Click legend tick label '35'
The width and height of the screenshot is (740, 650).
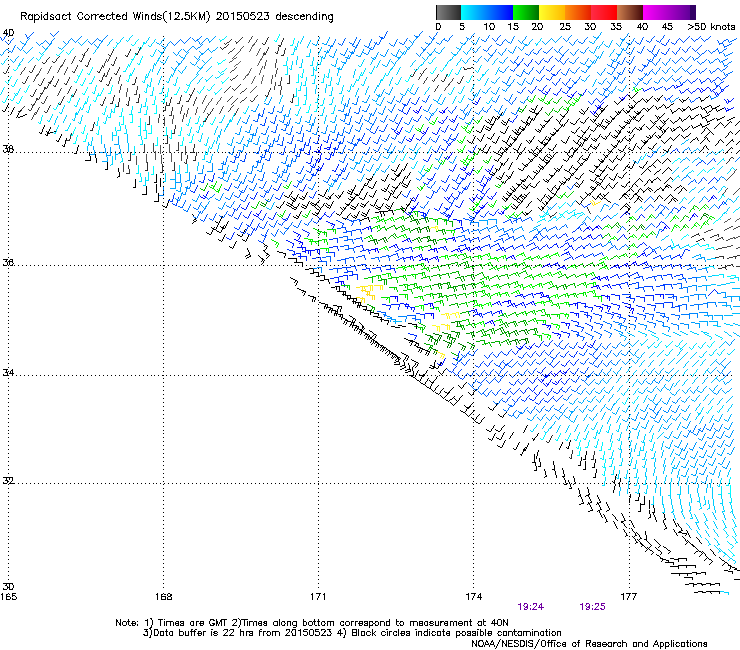[x=616, y=27]
